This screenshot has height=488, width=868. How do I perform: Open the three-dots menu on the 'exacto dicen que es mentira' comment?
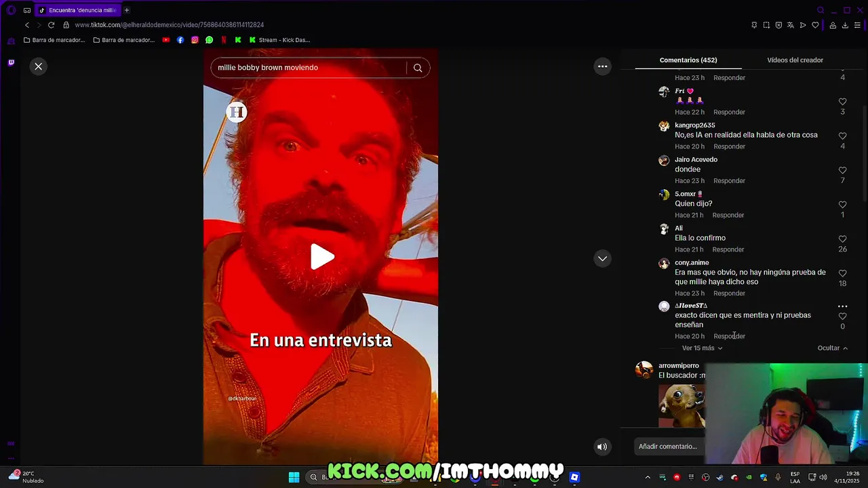coord(842,306)
